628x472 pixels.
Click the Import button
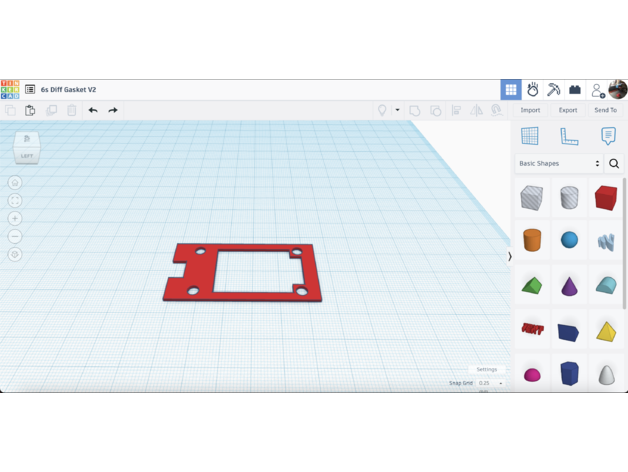pos(530,110)
